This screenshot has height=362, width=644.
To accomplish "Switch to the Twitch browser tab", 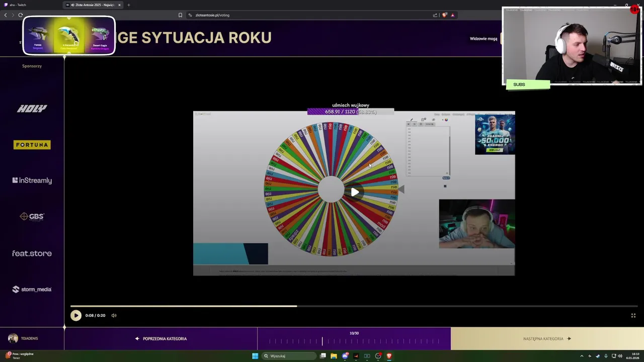I will click(x=30, y=5).
